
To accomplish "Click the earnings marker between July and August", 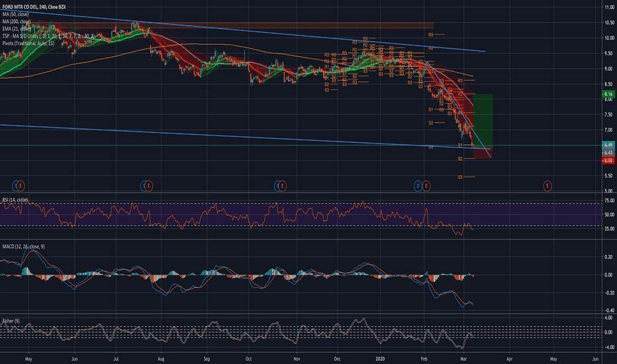I will [148, 186].
